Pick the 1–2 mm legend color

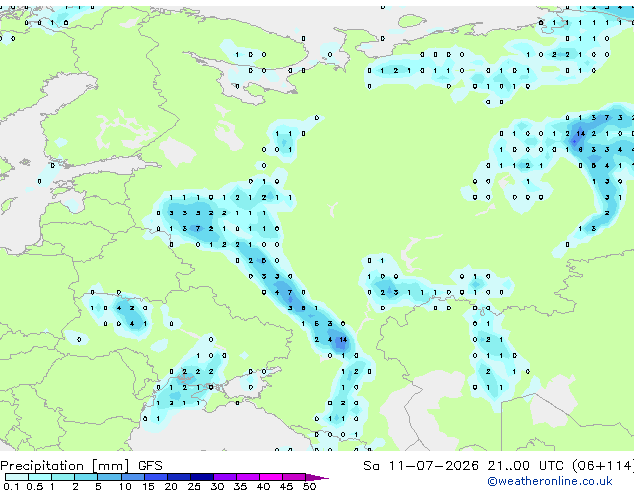pyautogui.click(x=63, y=477)
